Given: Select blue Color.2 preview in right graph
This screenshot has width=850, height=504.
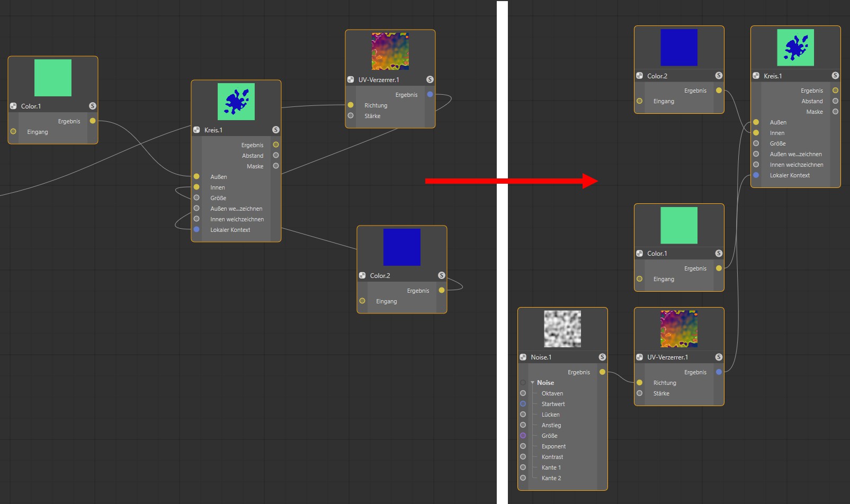Looking at the screenshot, I should tap(679, 48).
